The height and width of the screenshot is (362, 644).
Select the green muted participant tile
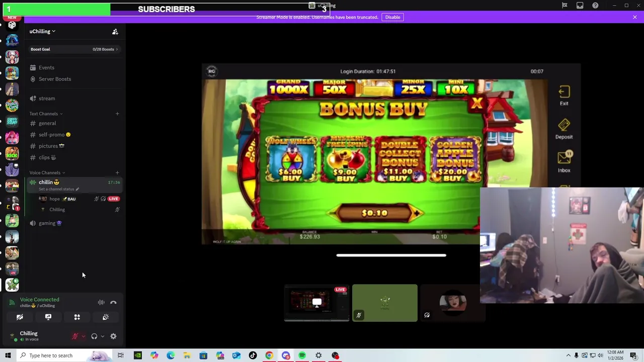385,303
